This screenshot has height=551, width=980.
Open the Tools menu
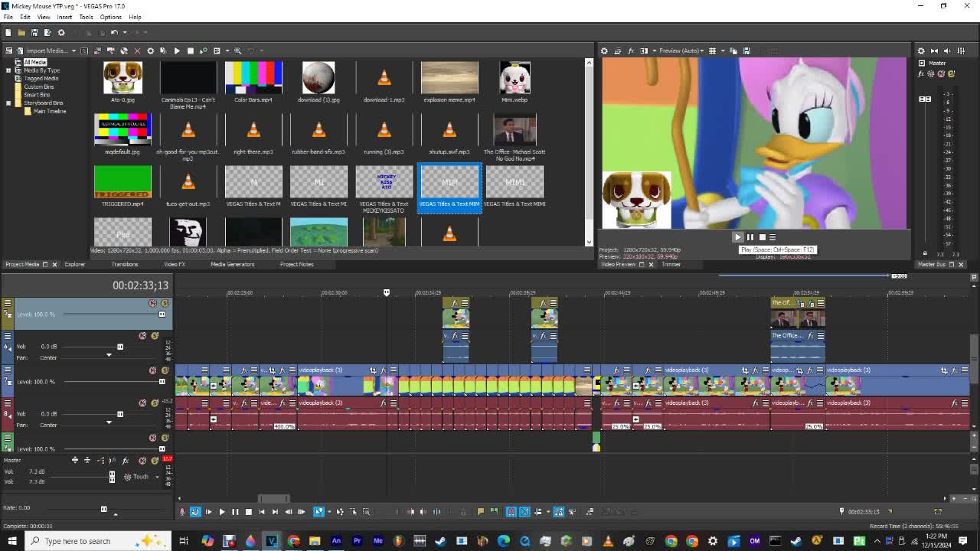pos(86,17)
